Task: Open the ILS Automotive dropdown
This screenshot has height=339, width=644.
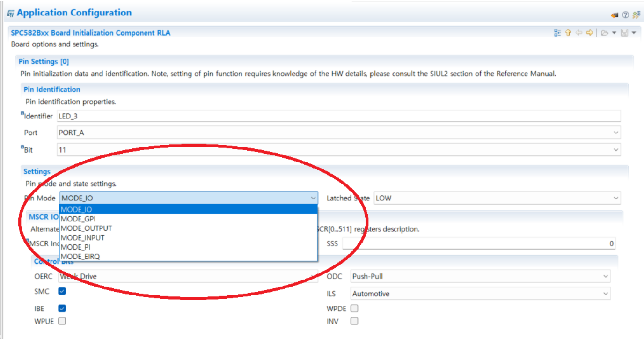Action: (606, 294)
